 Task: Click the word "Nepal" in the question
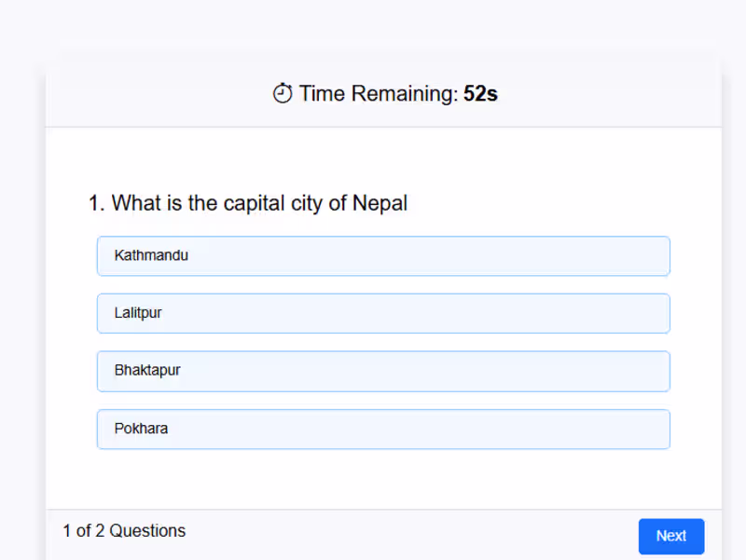[380, 203]
